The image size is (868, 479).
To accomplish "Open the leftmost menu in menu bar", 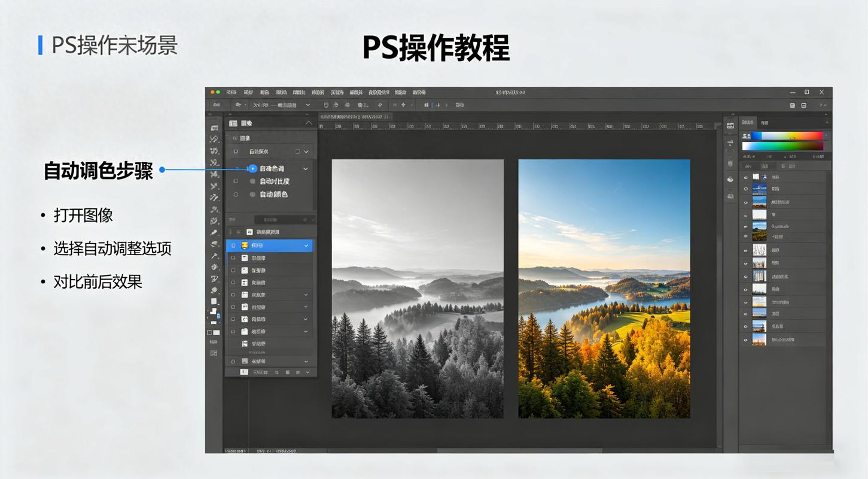I will pos(232,93).
